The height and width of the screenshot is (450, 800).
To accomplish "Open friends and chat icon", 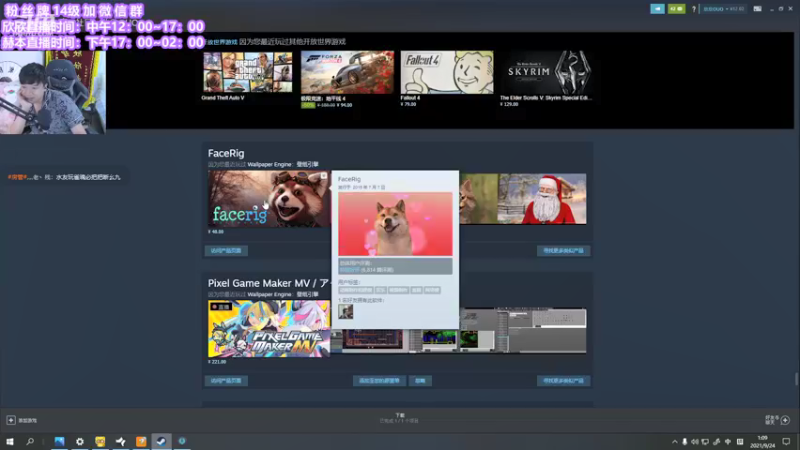I will click(785, 420).
